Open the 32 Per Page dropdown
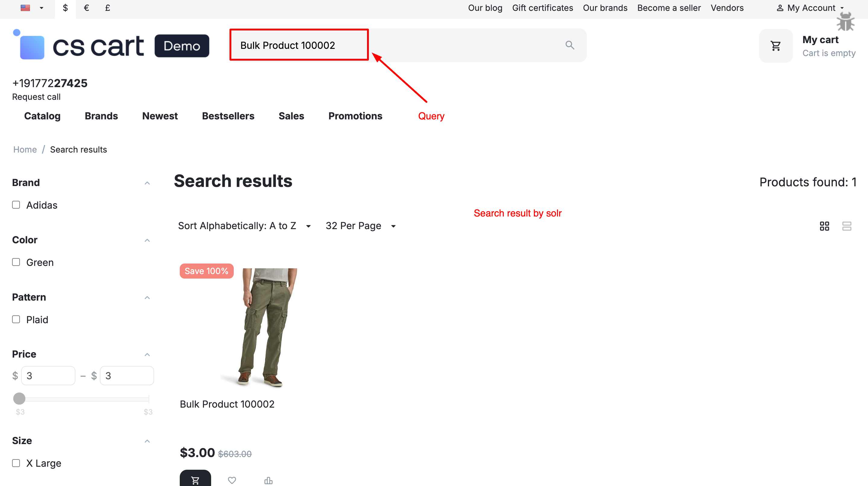 point(360,226)
